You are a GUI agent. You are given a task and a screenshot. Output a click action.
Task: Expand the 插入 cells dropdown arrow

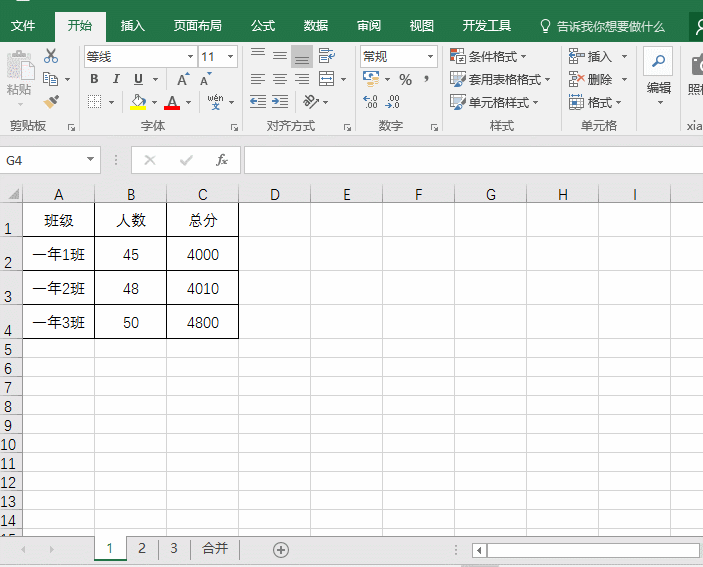pyautogui.click(x=624, y=56)
